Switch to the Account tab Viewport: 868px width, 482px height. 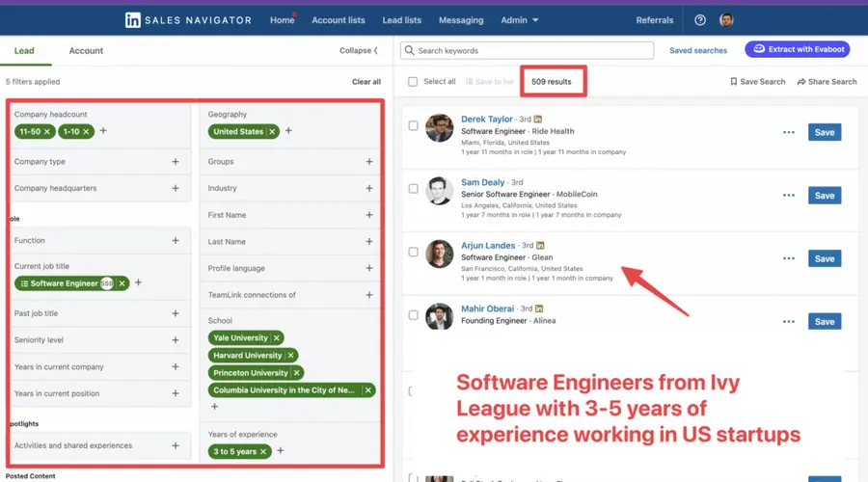(x=86, y=50)
